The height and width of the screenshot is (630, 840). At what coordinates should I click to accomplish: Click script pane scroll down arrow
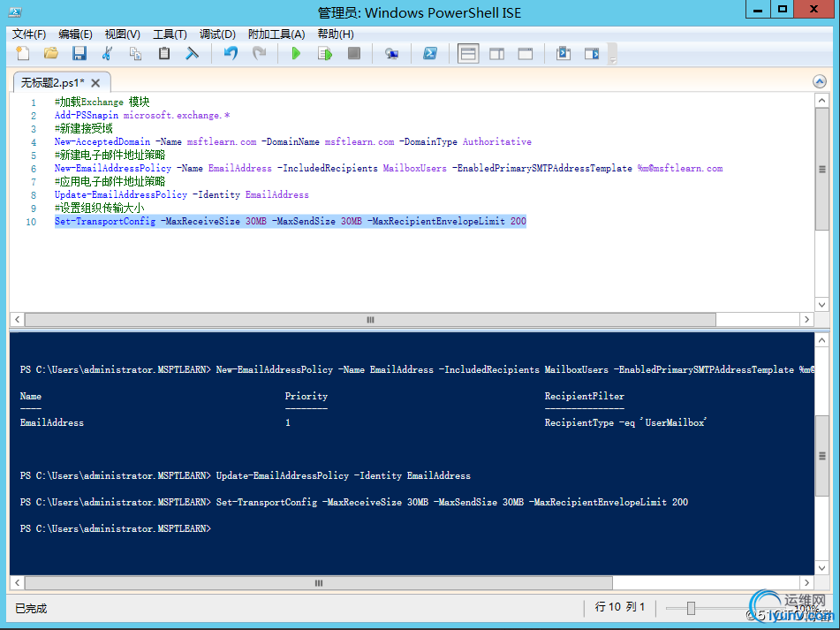coord(821,304)
